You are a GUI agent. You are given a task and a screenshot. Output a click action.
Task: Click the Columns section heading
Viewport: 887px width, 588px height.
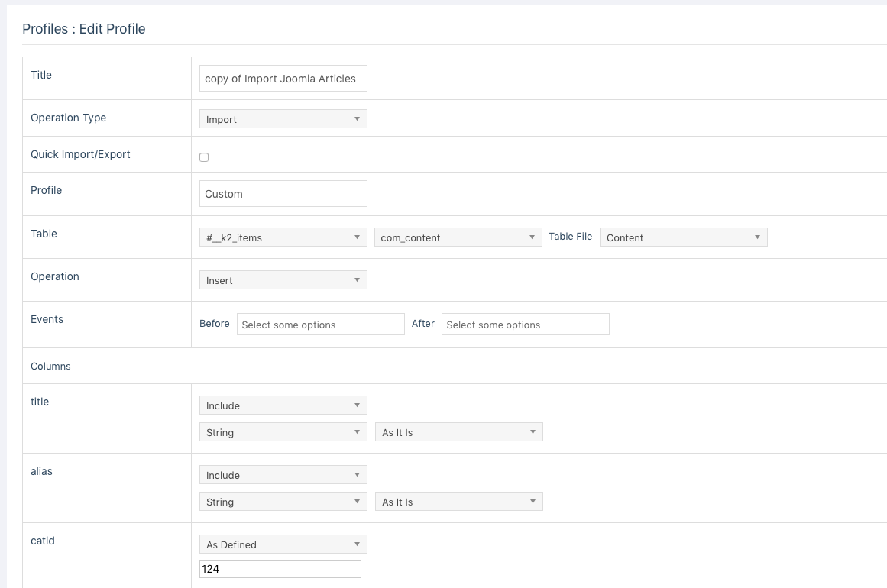50,367
